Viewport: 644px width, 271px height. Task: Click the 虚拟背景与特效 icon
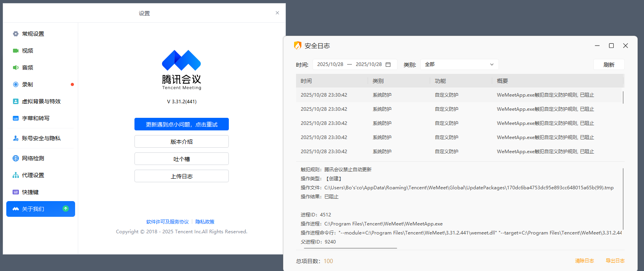pos(16,101)
